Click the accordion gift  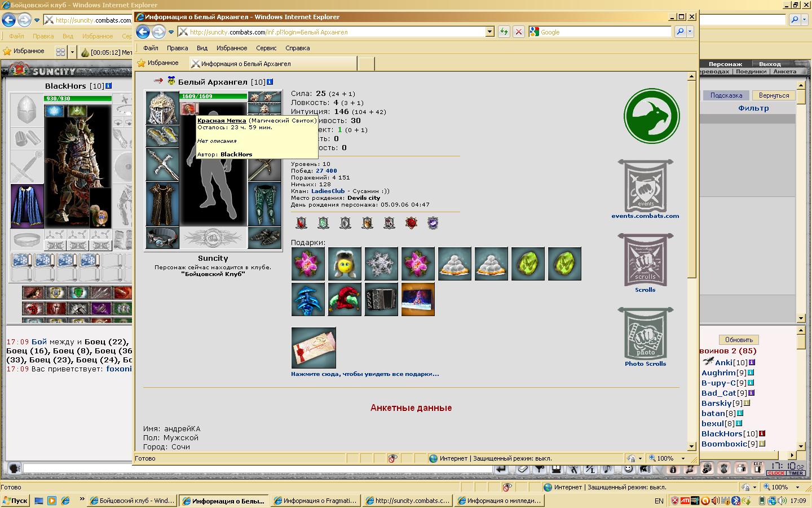tap(381, 299)
